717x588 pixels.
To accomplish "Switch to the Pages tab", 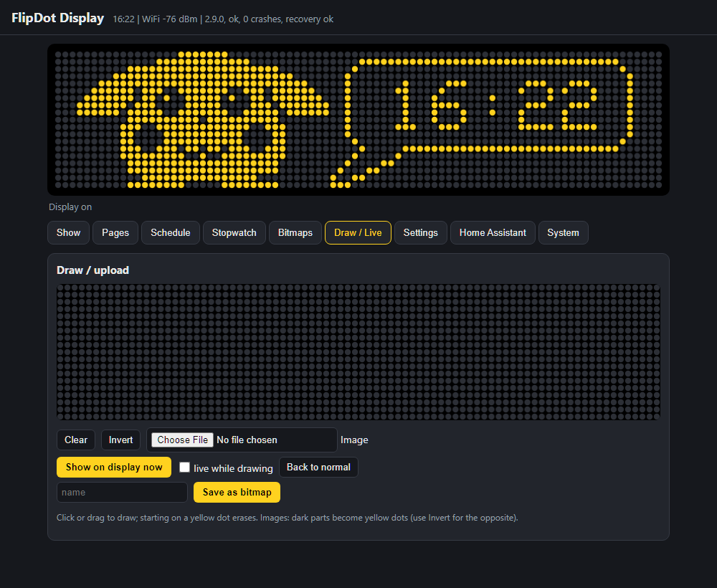I will (115, 233).
